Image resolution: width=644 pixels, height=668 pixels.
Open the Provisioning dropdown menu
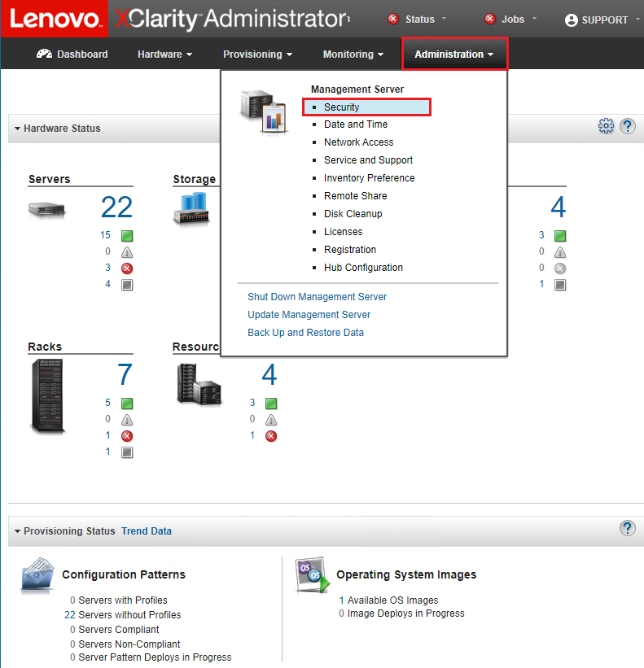coord(257,55)
